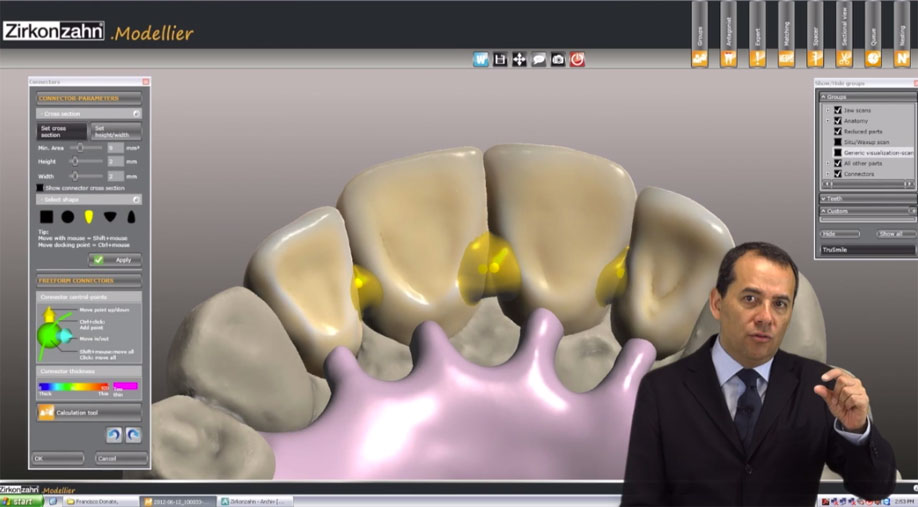Click the save floppy disk icon
The width and height of the screenshot is (918, 507).
coord(500,59)
